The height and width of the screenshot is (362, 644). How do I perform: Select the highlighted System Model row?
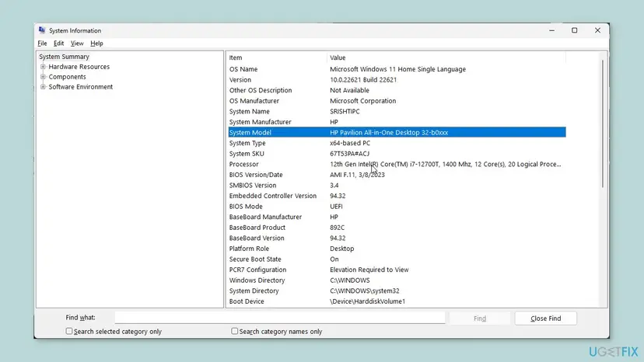(x=397, y=132)
